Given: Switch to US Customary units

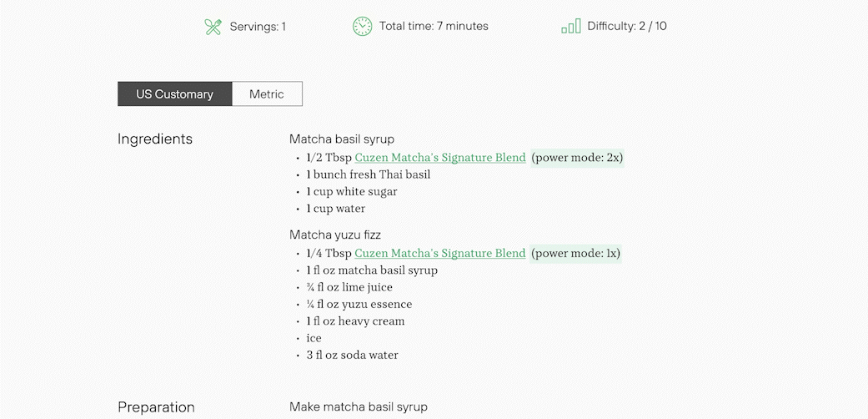Looking at the screenshot, I should 174,93.
